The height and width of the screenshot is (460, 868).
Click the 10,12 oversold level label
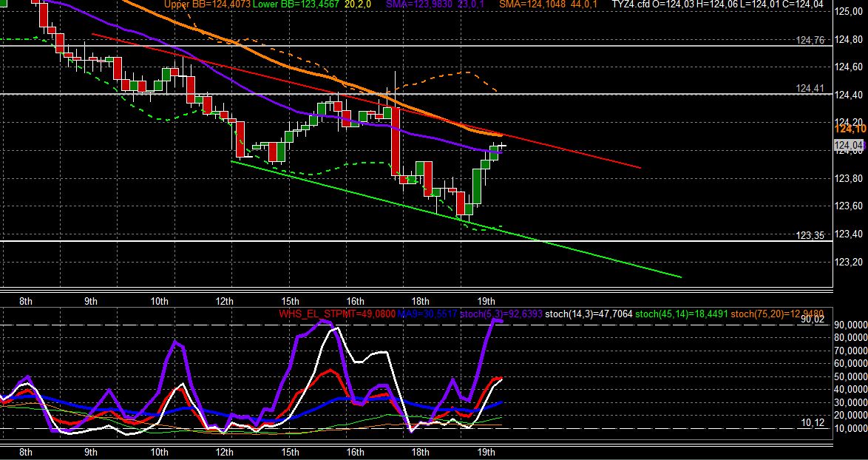pos(813,422)
